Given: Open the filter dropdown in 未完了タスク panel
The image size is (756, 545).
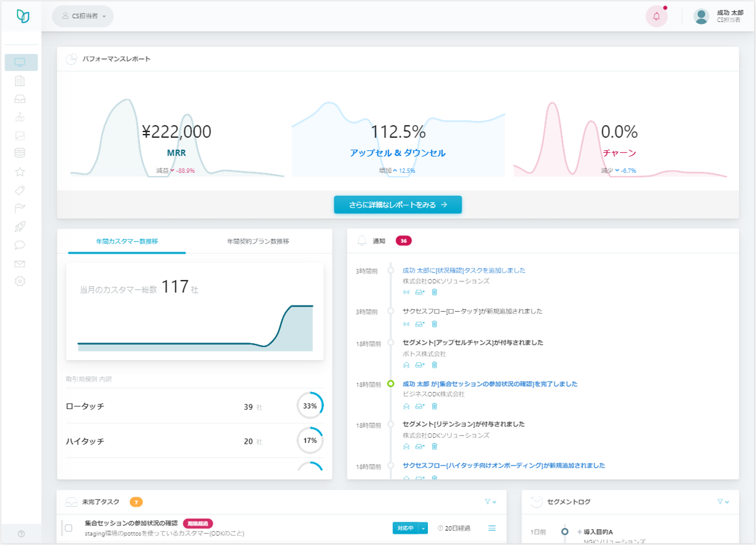Looking at the screenshot, I should [x=490, y=502].
